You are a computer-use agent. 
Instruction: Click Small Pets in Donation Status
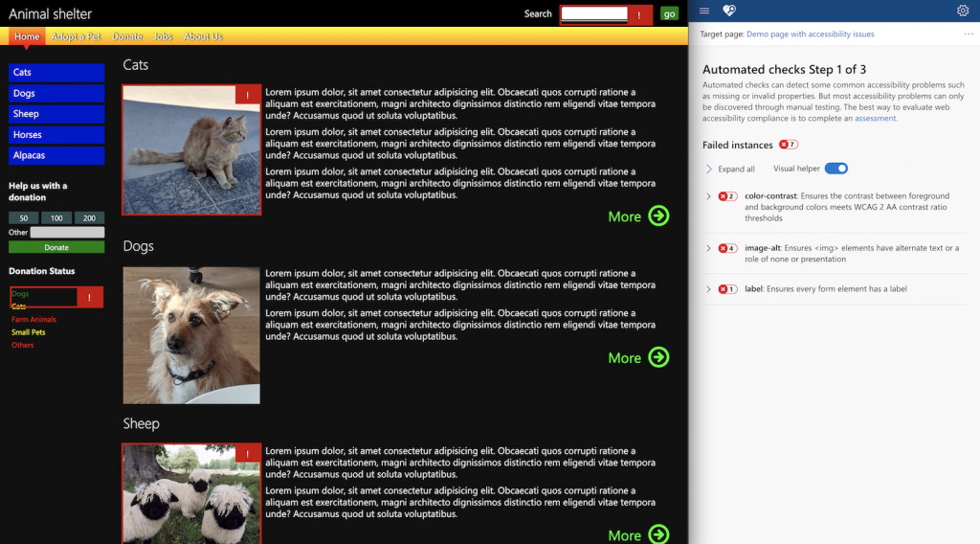(x=28, y=332)
